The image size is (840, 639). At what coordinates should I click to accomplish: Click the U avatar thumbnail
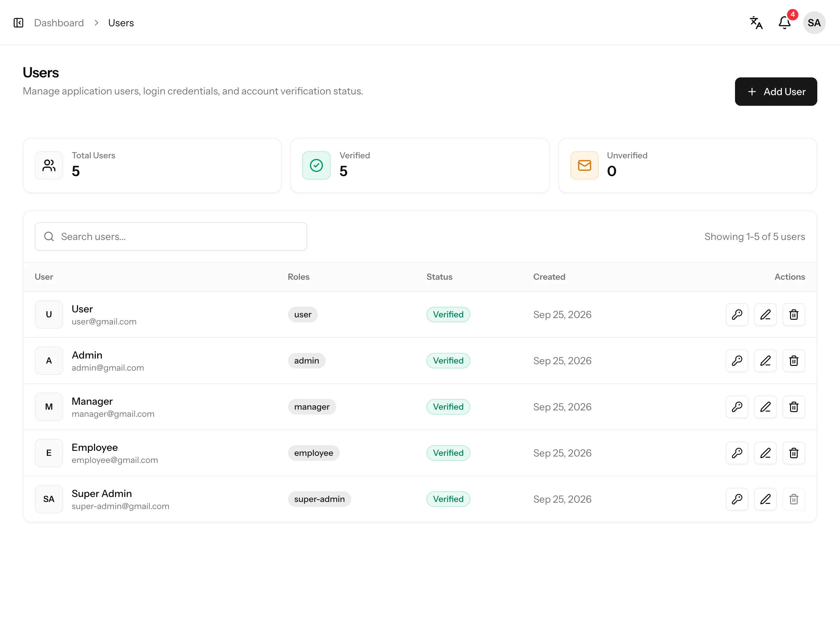tap(49, 315)
